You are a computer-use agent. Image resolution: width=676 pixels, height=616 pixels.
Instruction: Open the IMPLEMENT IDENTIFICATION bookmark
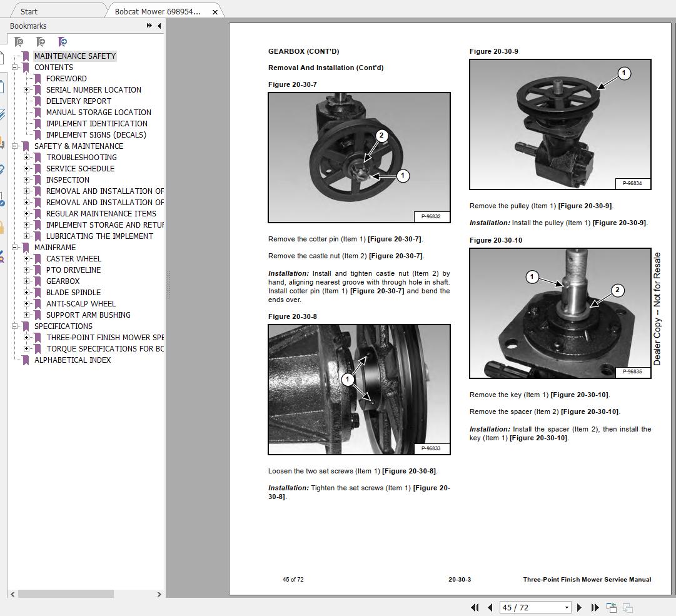click(97, 123)
